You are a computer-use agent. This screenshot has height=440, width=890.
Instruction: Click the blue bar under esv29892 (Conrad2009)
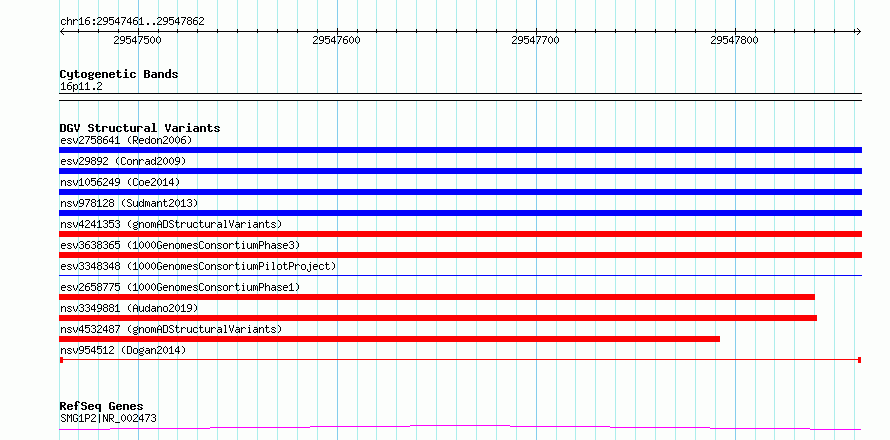pos(460,171)
